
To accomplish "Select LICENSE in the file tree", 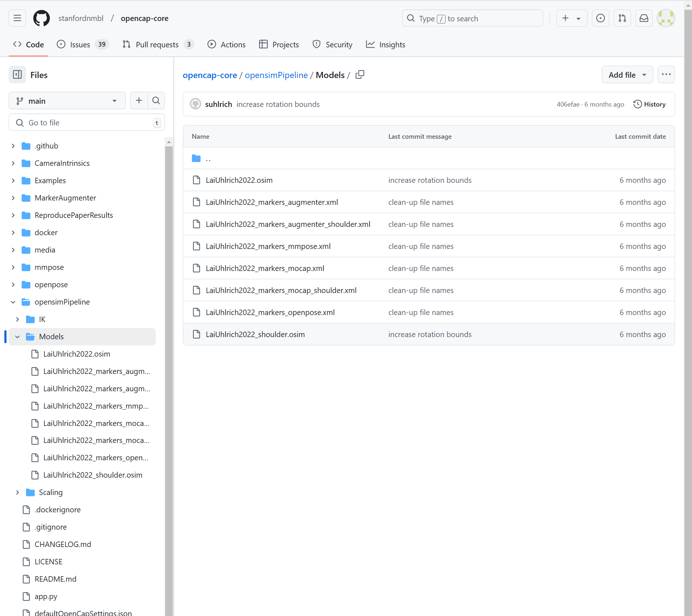I will coord(48,561).
